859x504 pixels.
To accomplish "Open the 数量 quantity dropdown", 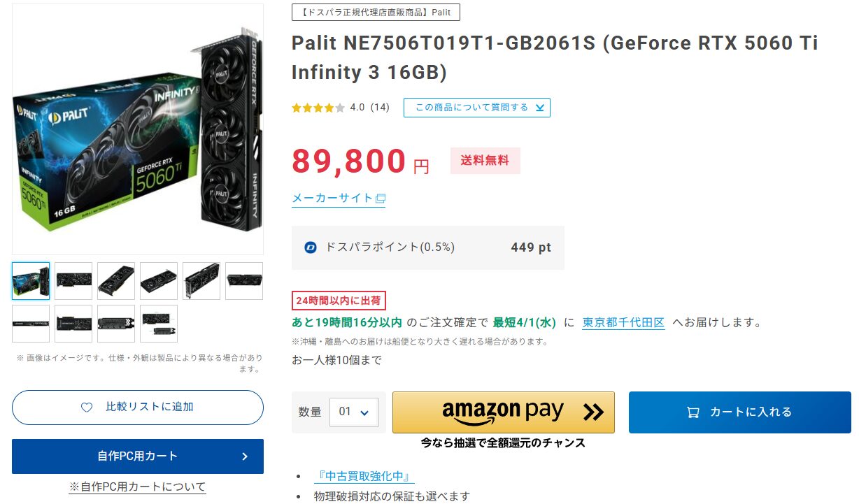I will [x=354, y=412].
